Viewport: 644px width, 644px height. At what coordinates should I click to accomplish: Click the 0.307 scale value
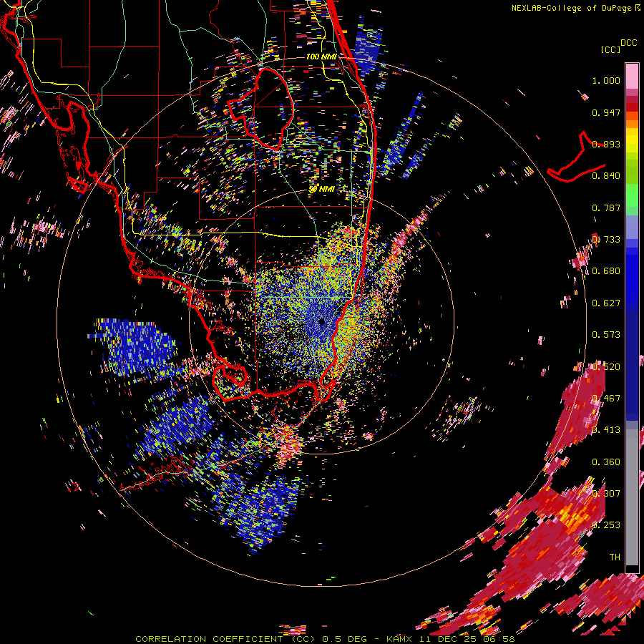click(606, 494)
